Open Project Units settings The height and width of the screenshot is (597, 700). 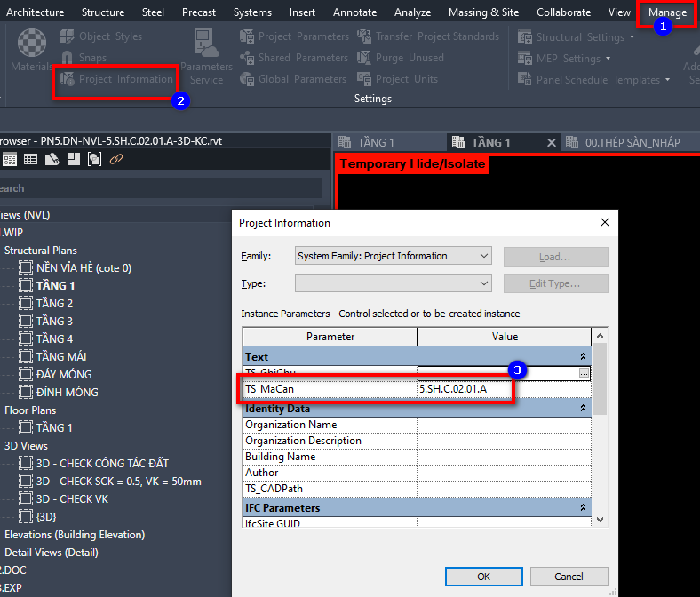(x=397, y=79)
